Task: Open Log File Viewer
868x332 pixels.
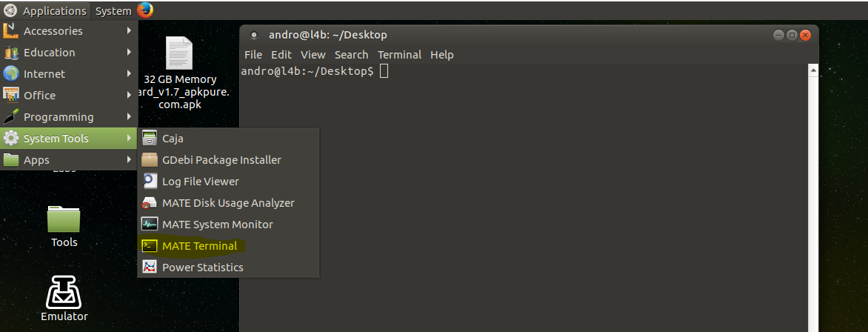Action: pos(200,182)
